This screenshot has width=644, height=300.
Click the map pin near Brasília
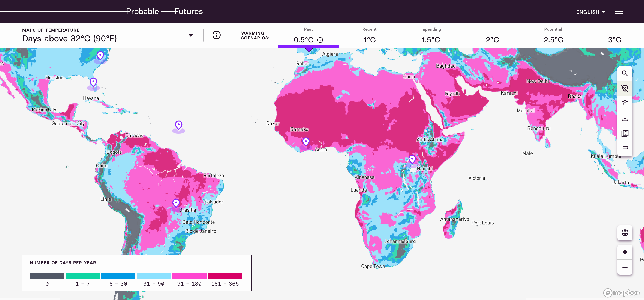[176, 203]
